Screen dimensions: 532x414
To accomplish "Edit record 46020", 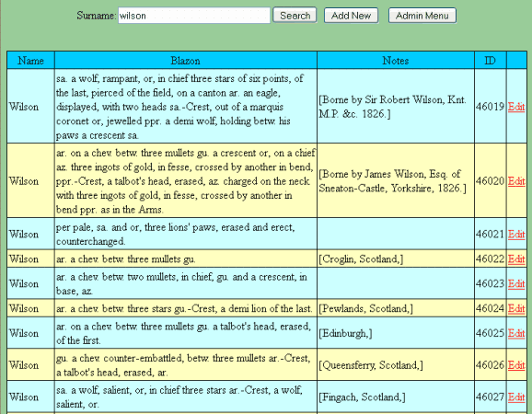I will point(516,181).
